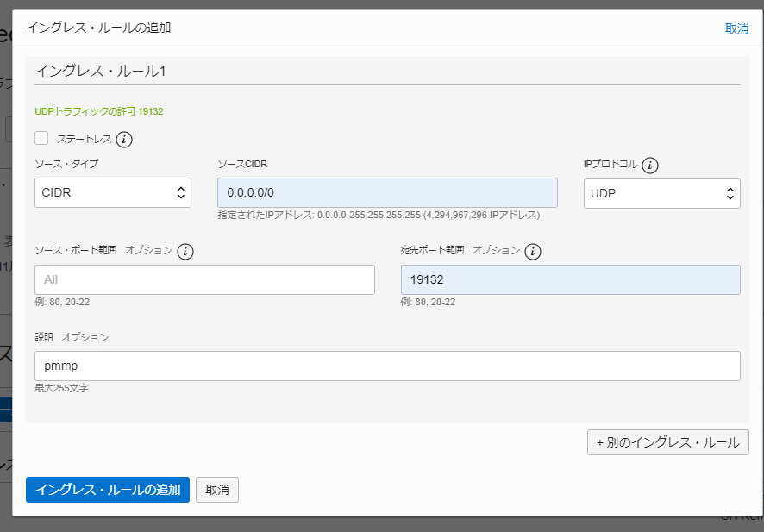Click the 最大255文字 hint text
764x532 pixels.
(61, 388)
